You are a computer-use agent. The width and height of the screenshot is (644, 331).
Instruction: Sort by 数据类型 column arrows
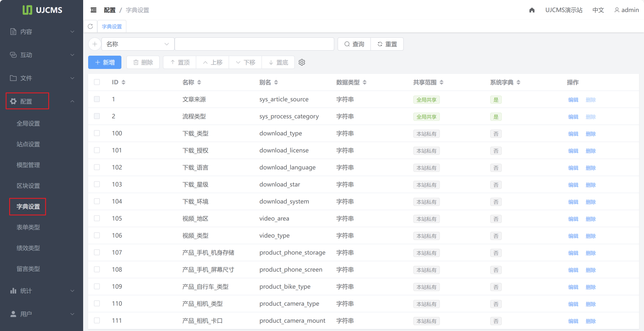(x=365, y=82)
